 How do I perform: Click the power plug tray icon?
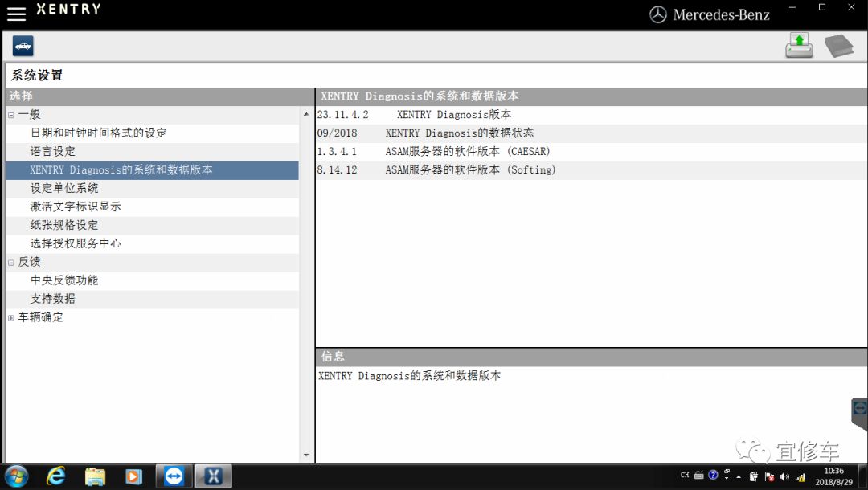coord(753,476)
